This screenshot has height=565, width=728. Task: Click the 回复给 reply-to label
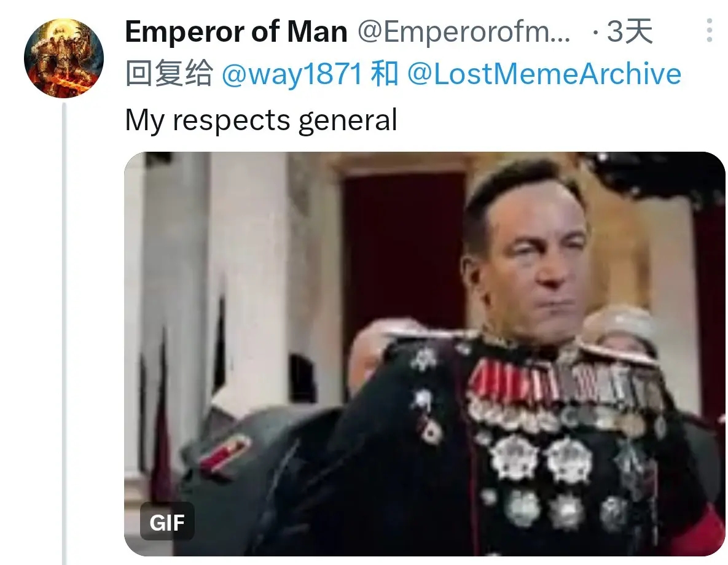(169, 74)
